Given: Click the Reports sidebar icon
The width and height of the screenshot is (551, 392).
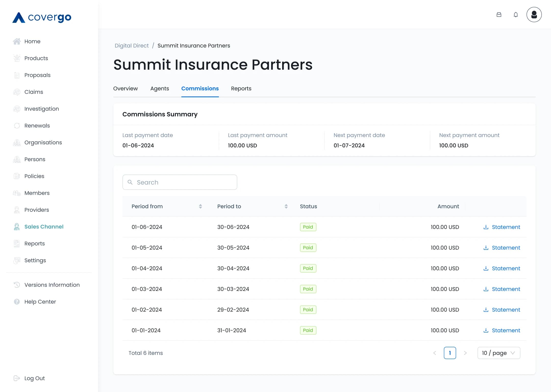Looking at the screenshot, I should pos(17,243).
